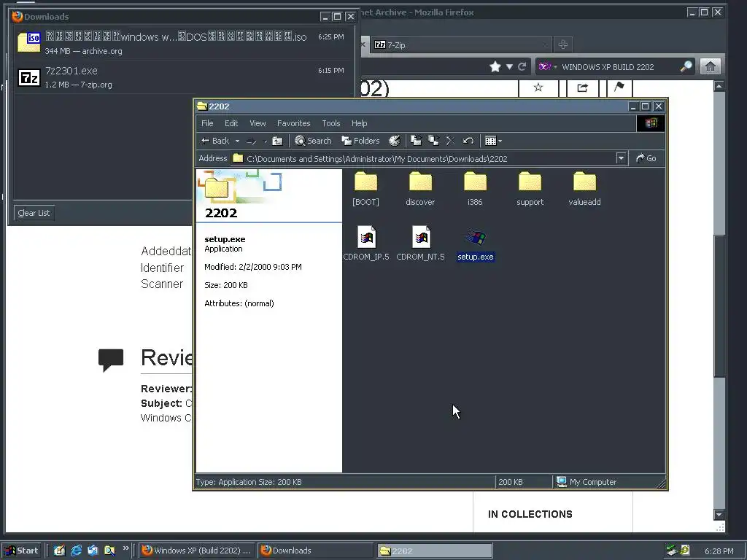The height and width of the screenshot is (560, 747).
Task: Click the ISO file download icon
Action: [28, 42]
